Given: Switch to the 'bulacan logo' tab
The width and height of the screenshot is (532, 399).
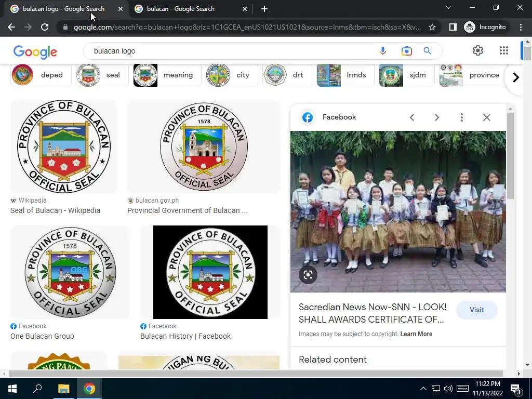Looking at the screenshot, I should click(x=64, y=9).
